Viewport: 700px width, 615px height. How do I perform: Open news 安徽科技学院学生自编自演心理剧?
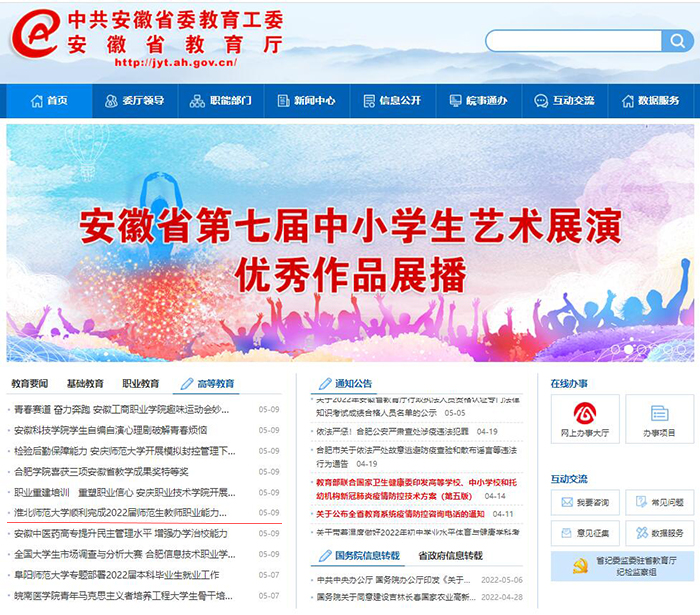[110, 430]
